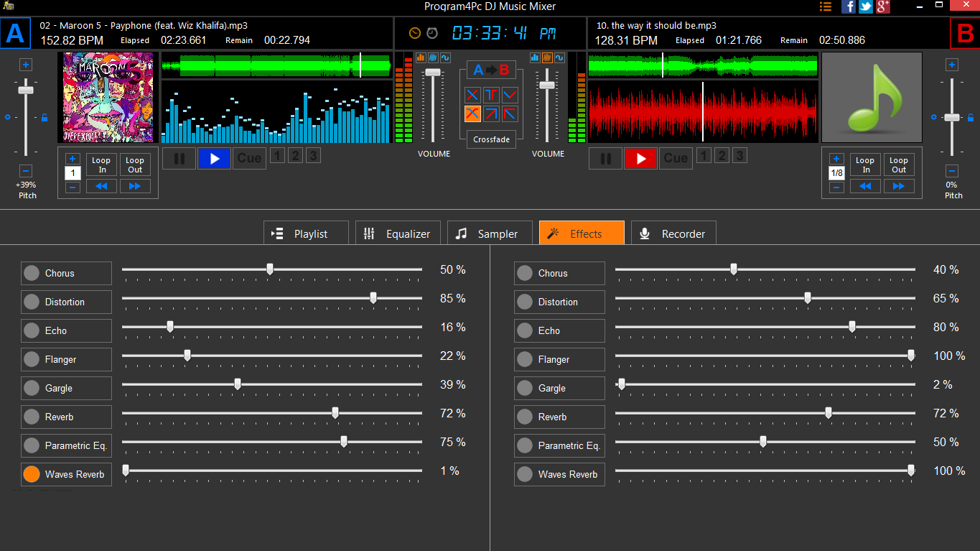
Task: Click deck A Reverb slider handle at 72%
Action: pyautogui.click(x=335, y=413)
